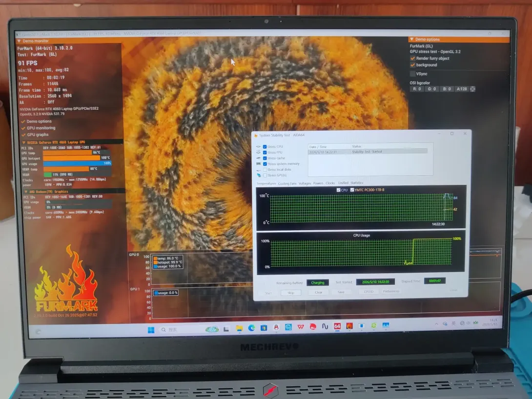Open the WPS Office taskbar icon
Viewport: 532px width, 399px height.
(x=301, y=327)
